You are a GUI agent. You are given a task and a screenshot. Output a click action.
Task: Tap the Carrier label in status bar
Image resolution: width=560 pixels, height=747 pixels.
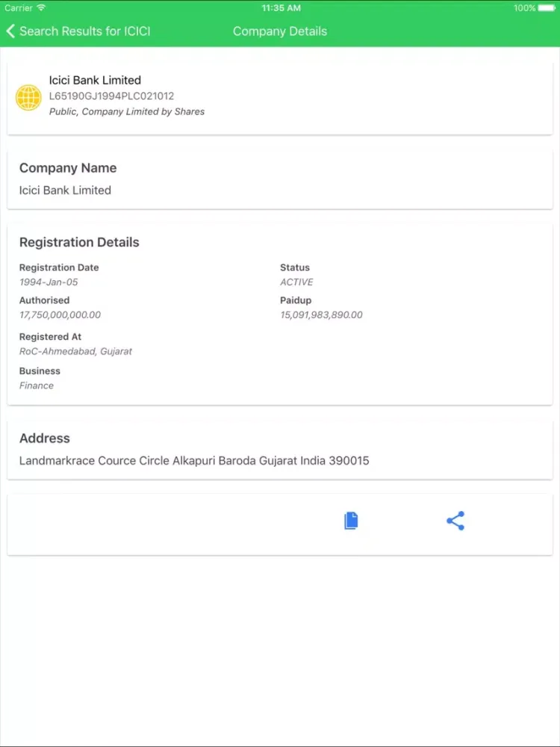(x=19, y=8)
